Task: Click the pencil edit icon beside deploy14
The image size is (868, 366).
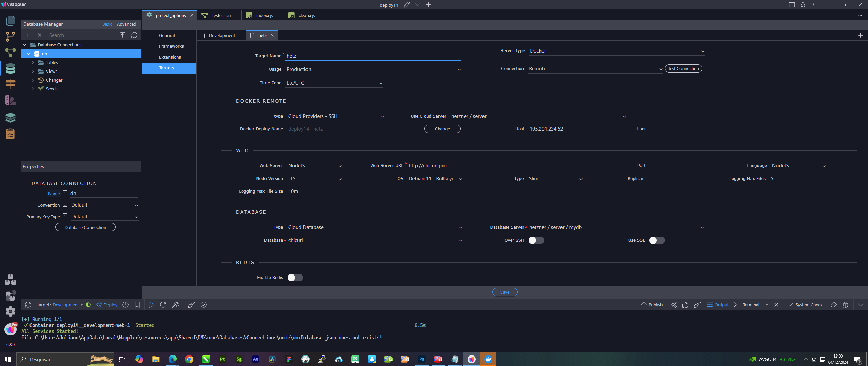Action: click(x=407, y=5)
